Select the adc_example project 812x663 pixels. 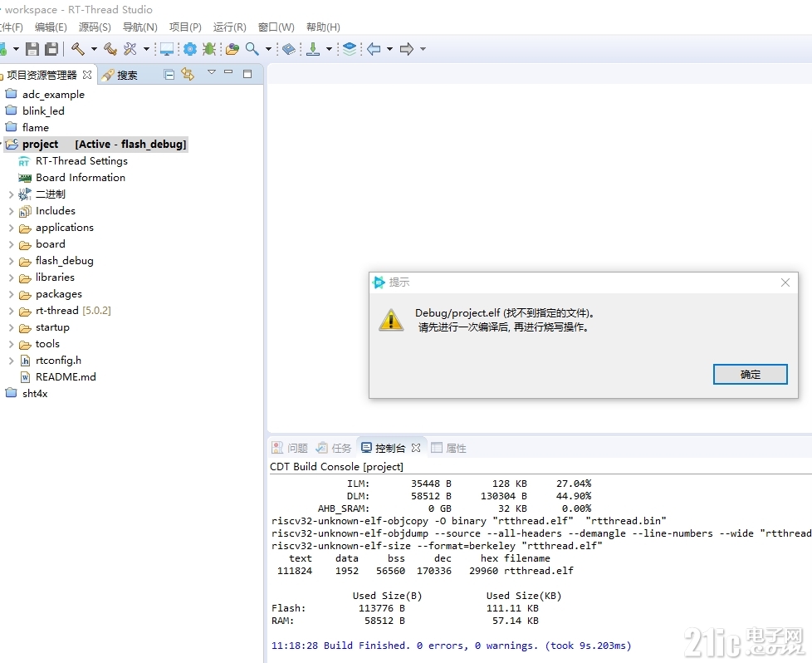pos(45,95)
